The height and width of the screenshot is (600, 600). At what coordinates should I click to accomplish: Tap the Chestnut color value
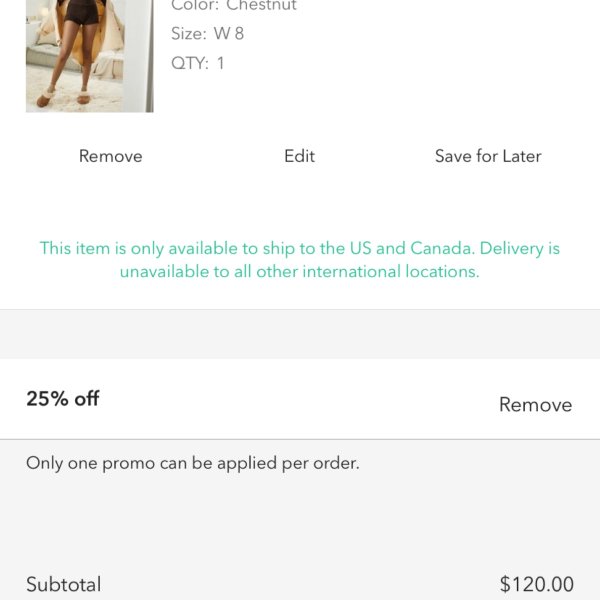261,5
